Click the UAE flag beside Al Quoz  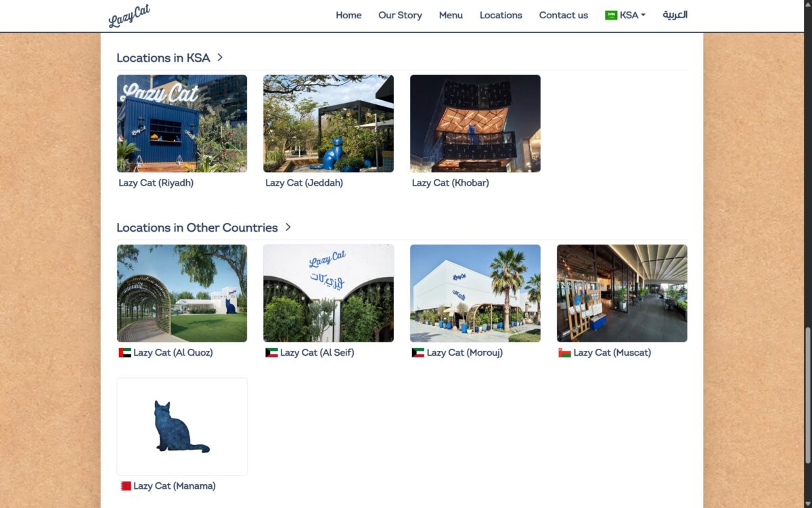tap(125, 353)
